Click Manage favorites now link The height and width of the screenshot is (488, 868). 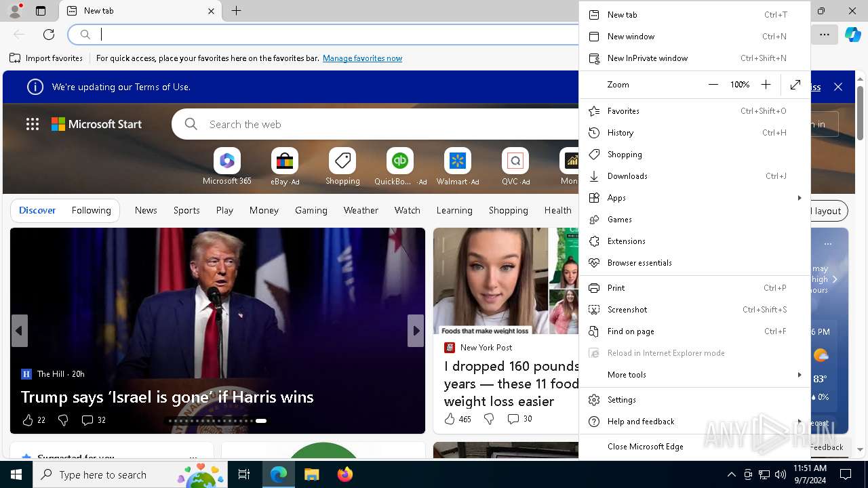point(362,58)
